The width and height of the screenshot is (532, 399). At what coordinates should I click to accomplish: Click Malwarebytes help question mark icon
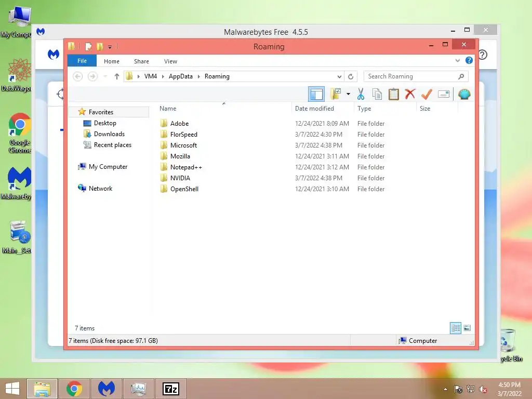(483, 54)
